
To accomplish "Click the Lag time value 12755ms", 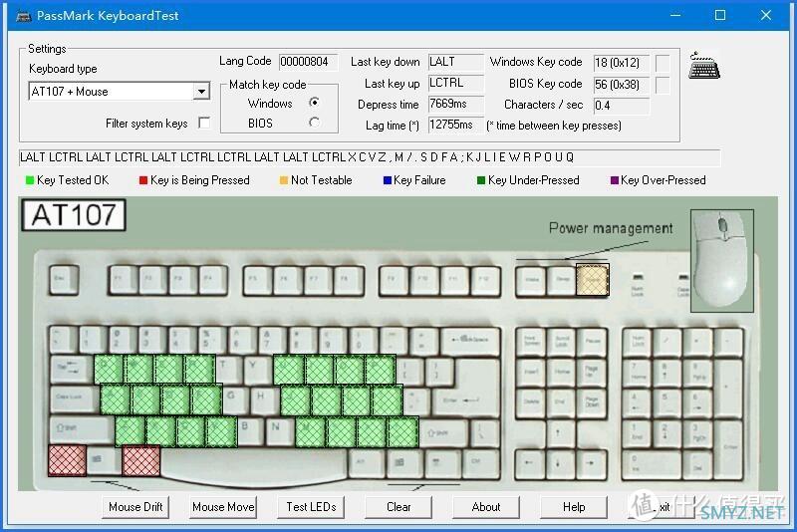I will [x=456, y=125].
